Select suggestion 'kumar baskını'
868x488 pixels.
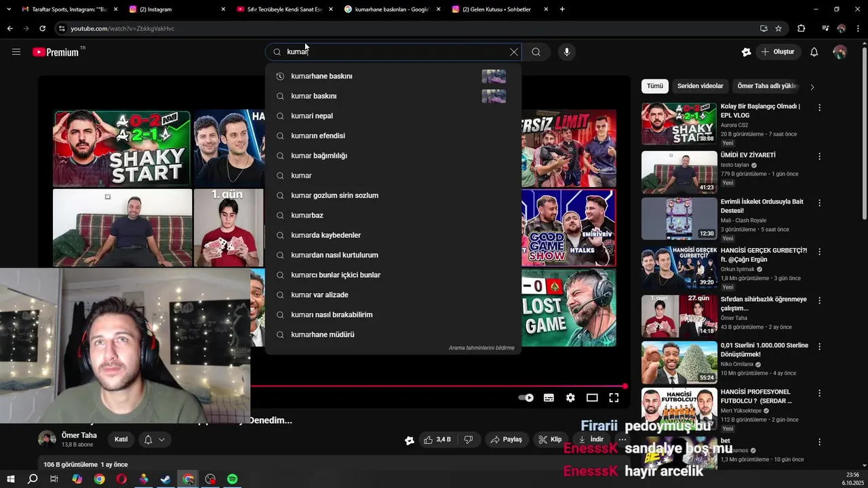[393, 96]
